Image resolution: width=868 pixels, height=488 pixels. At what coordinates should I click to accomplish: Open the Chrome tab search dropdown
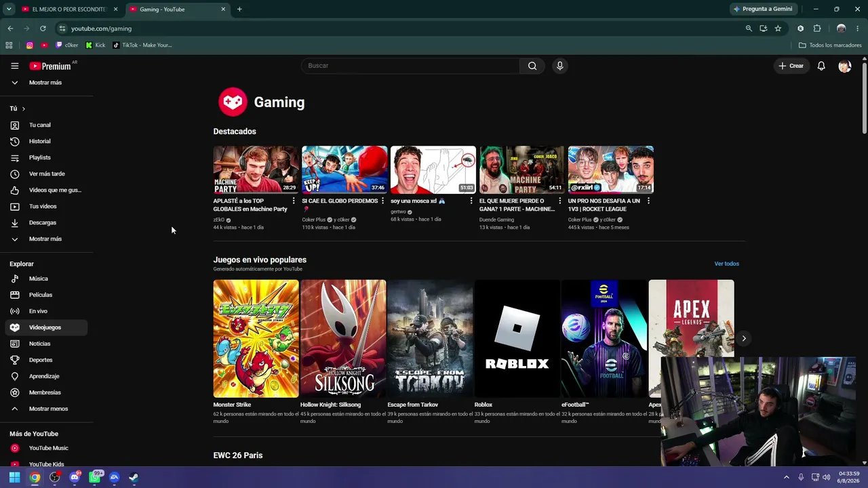(9, 9)
